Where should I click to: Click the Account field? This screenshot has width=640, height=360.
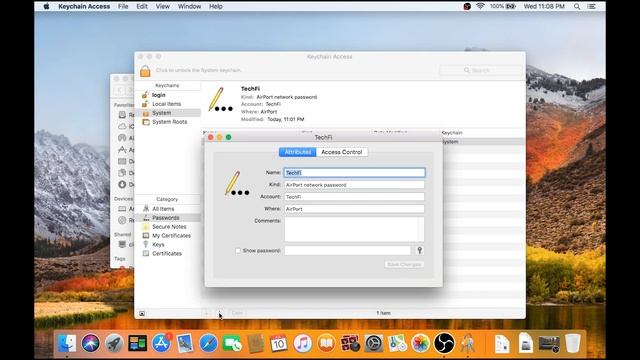[354, 197]
